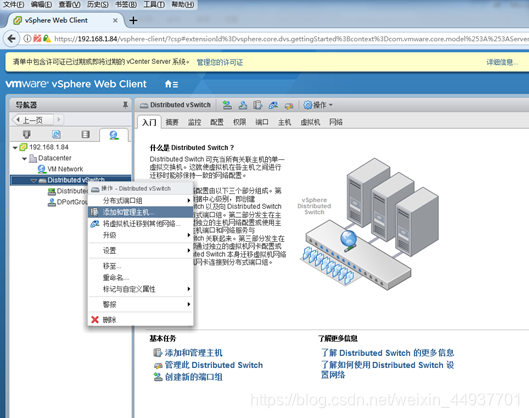Click the 管理您的许可证 link
The height and width of the screenshot is (418, 529).
220,62
